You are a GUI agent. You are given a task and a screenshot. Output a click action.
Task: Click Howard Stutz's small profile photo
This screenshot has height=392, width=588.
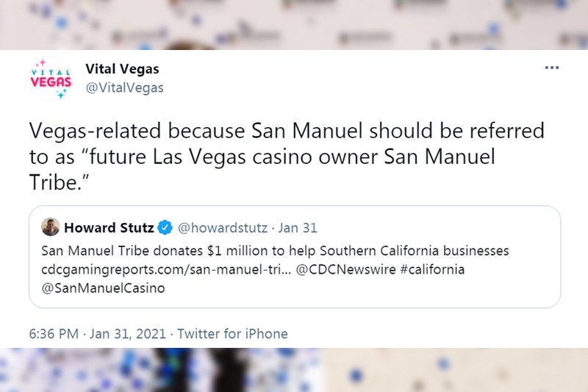51,227
